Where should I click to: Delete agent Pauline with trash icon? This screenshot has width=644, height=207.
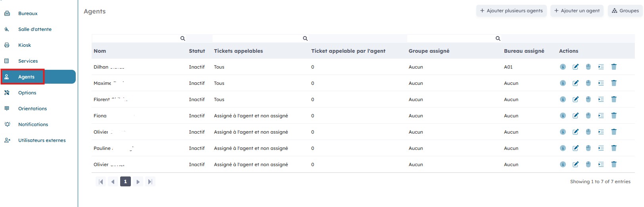point(614,148)
